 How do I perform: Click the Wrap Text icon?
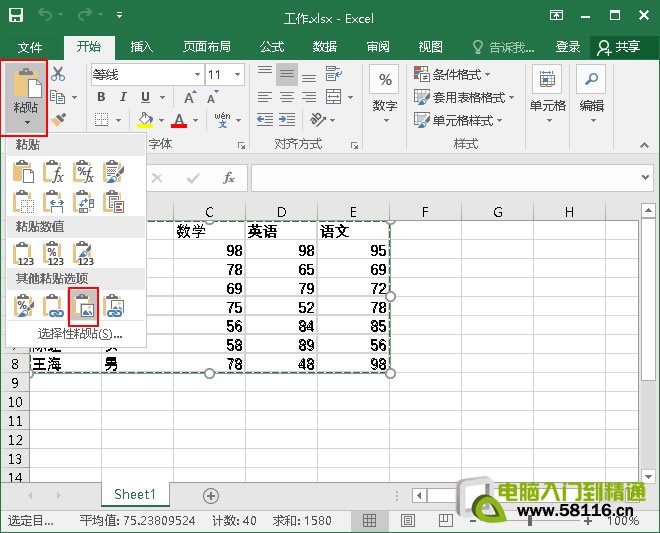333,74
